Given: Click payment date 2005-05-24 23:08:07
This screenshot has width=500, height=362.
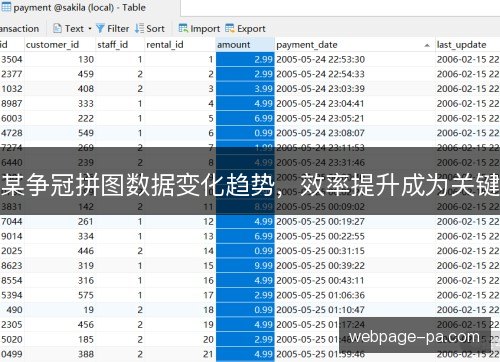Looking at the screenshot, I should click(355, 133).
